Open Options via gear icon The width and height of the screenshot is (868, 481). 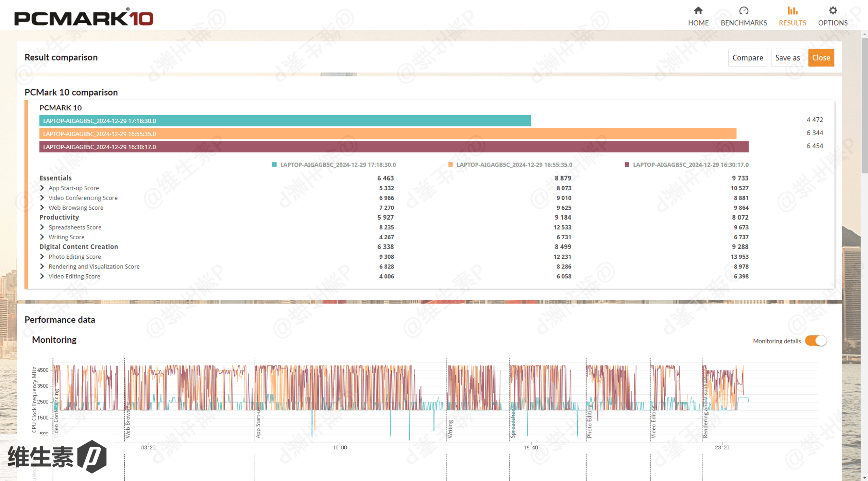[x=833, y=11]
